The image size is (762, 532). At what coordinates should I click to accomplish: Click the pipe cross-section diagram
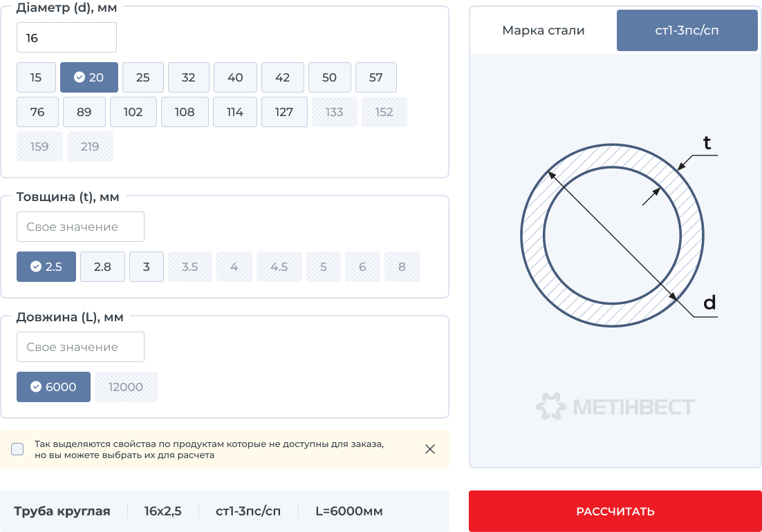612,235
